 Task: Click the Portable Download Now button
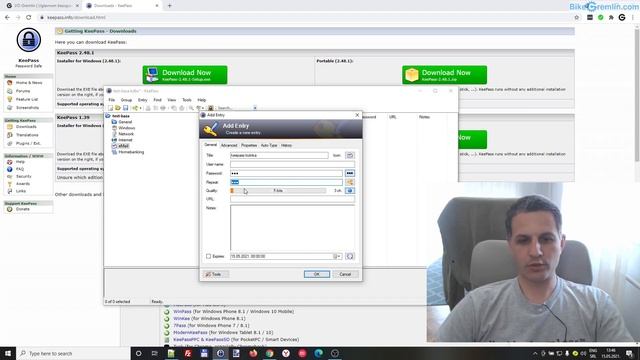point(444,75)
